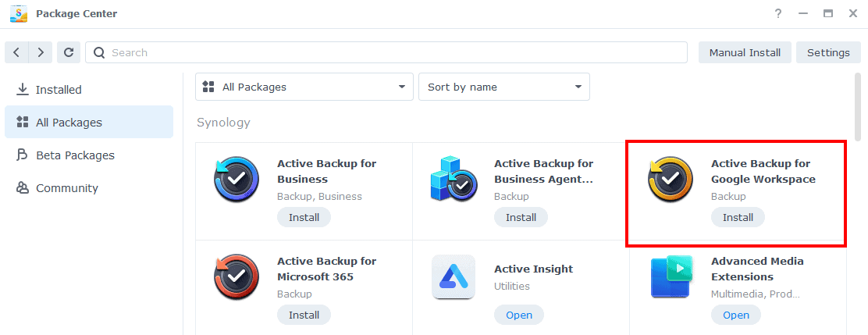Open the Beta Packages section
This screenshot has width=868, height=335.
[75, 155]
